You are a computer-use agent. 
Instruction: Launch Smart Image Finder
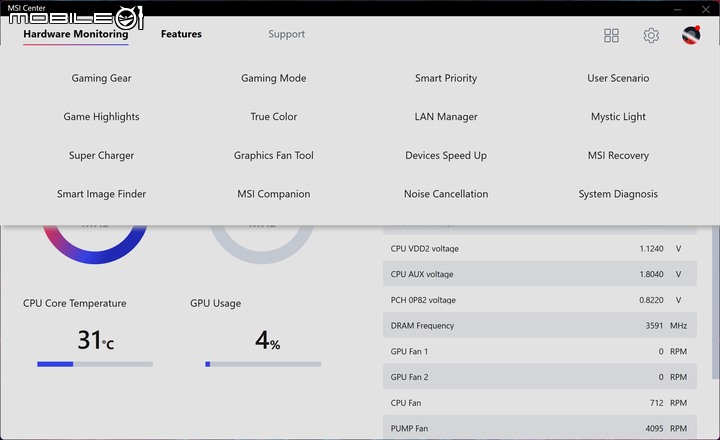pyautogui.click(x=101, y=194)
